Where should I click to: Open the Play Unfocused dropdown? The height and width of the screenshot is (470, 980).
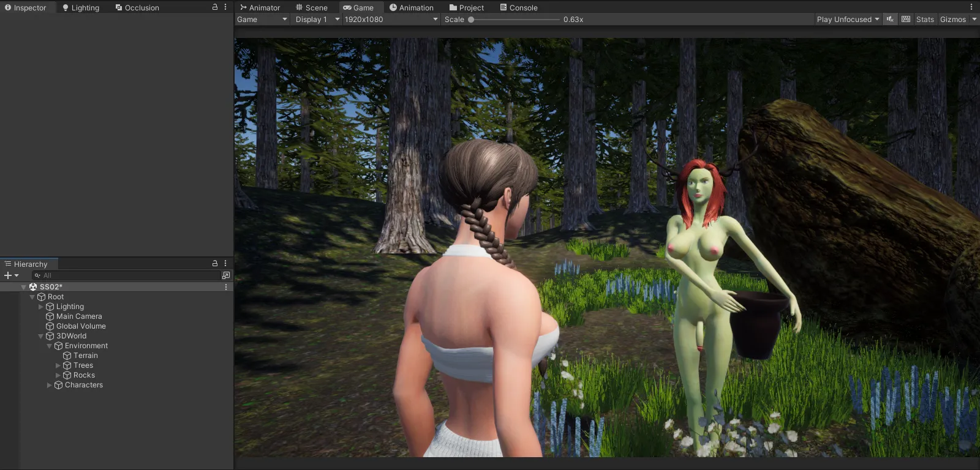(x=848, y=20)
